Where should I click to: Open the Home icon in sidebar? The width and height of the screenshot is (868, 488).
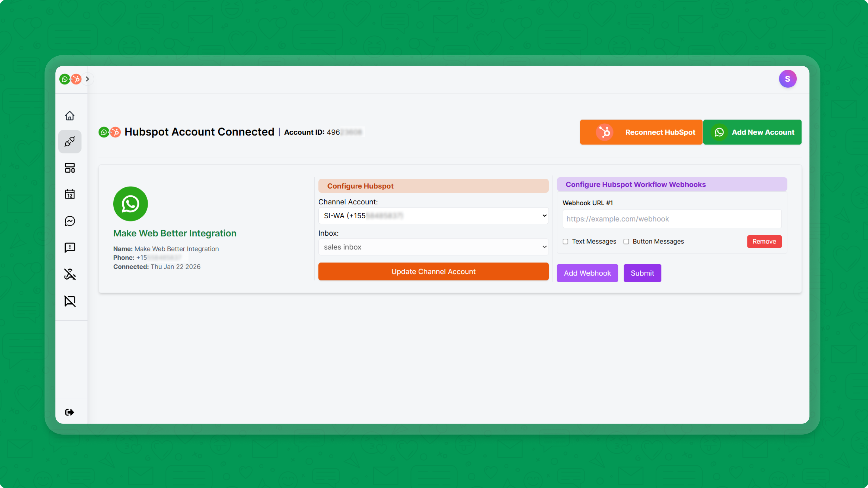pos(70,115)
